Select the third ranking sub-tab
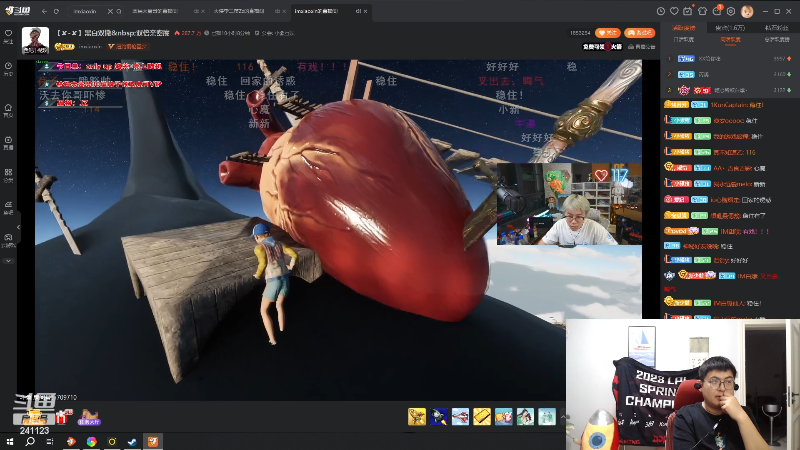This screenshot has width=800, height=450. click(x=777, y=39)
